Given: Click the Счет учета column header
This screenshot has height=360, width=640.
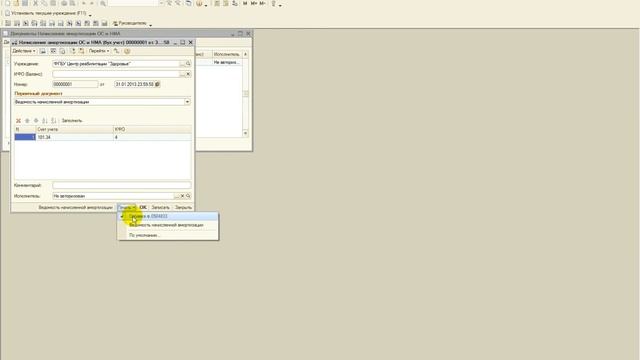Looking at the screenshot, I should (74, 129).
